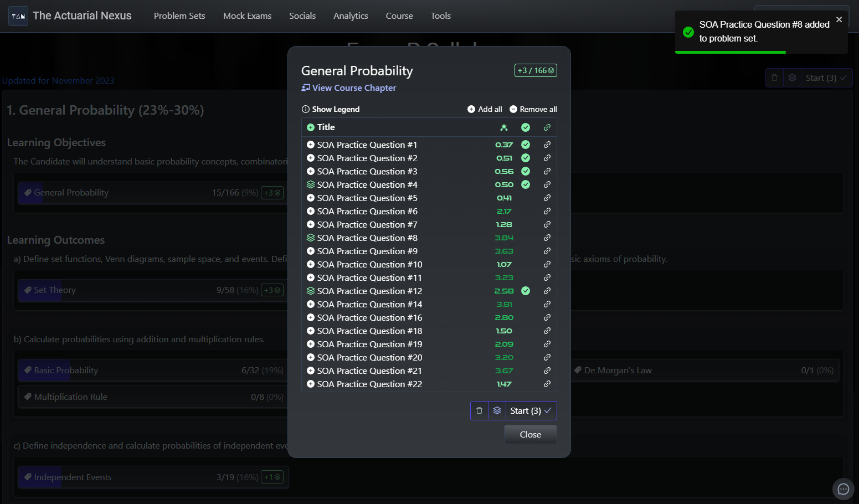Select SOA Practice Question #20 title

369,357
